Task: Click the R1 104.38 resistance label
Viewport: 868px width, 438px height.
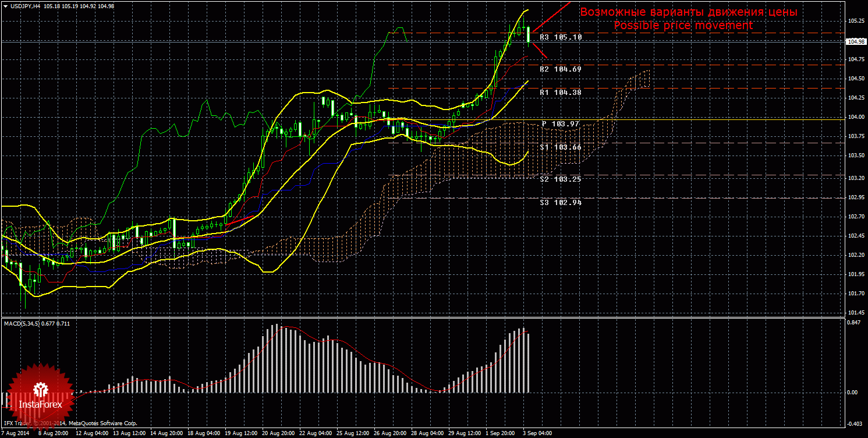Action: 560,93
